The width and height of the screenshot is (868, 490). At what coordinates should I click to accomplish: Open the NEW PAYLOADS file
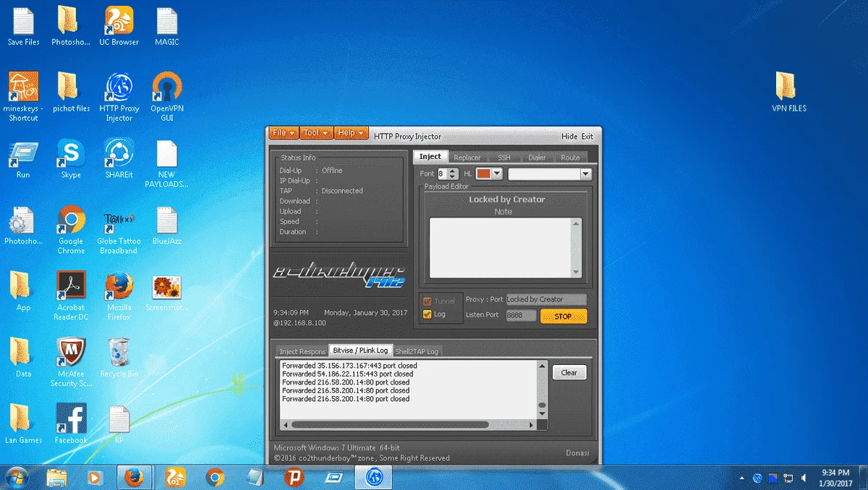tap(166, 164)
